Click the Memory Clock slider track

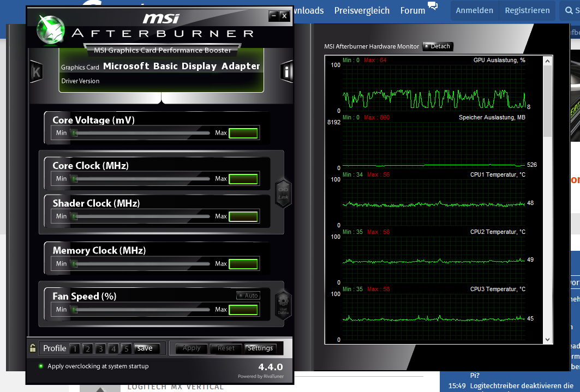[x=141, y=264]
